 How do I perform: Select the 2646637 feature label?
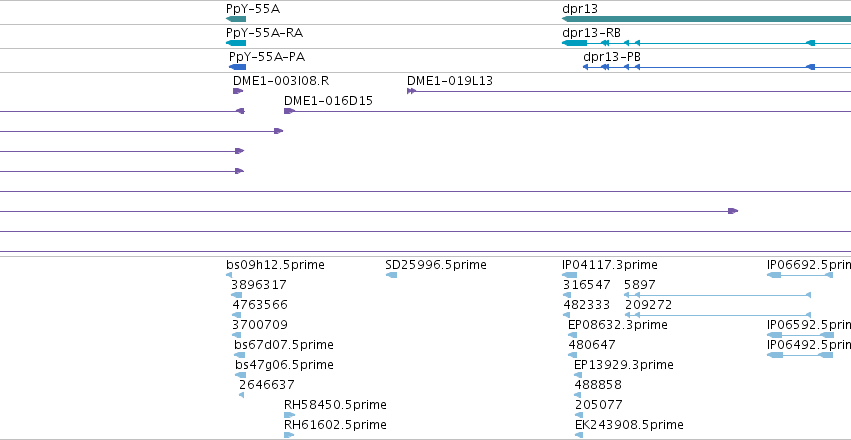[266, 385]
